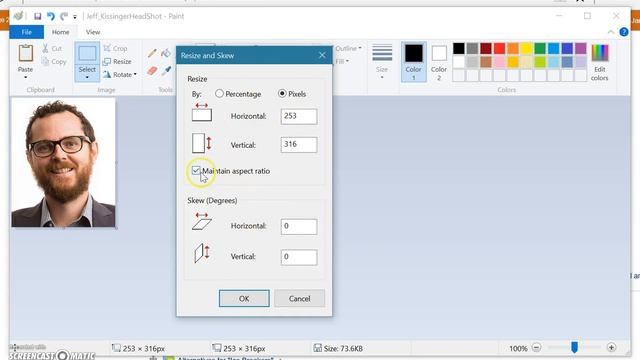Pick the orange palette swatch

[513, 49]
